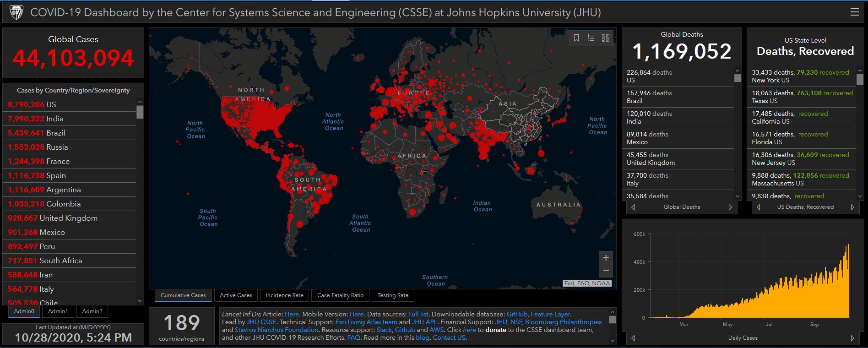This screenshot has height=348, width=868.
Task: Go to next Daily Cases chart
Action: pyautogui.click(x=852, y=338)
